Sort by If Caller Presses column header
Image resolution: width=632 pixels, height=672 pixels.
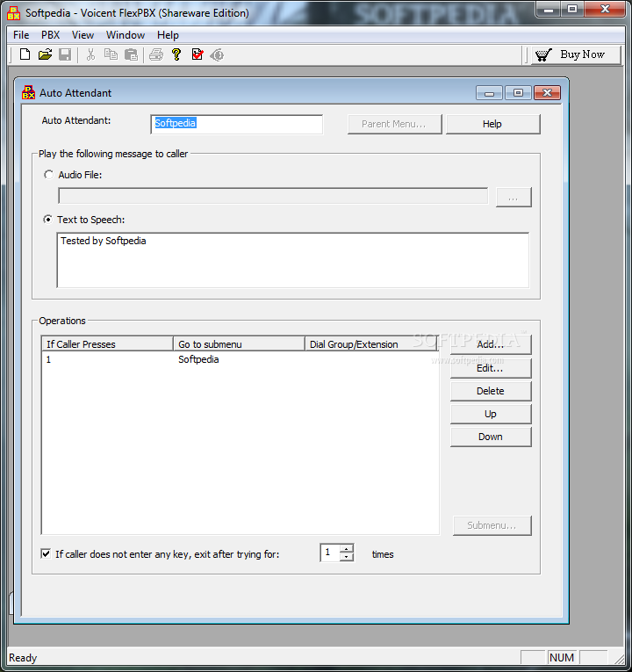(x=107, y=344)
